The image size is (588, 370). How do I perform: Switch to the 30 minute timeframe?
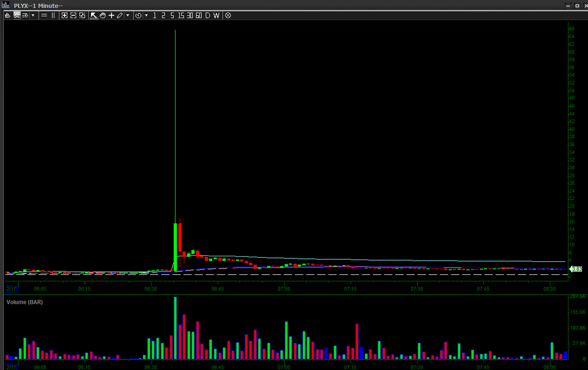click(190, 15)
